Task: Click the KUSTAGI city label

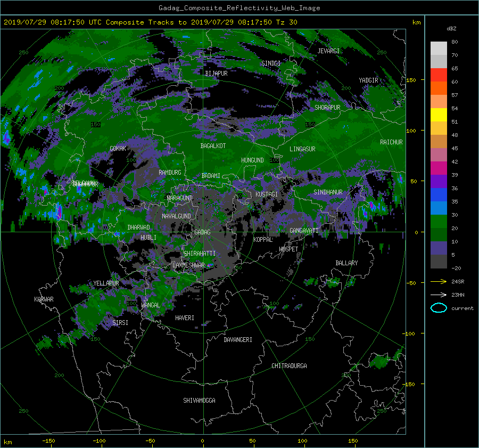Action: tap(267, 194)
